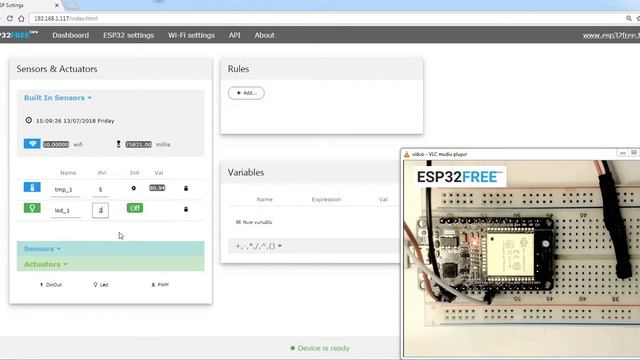This screenshot has width=640, height=360.
Task: Click the browser home icon
Action: [x=21, y=18]
